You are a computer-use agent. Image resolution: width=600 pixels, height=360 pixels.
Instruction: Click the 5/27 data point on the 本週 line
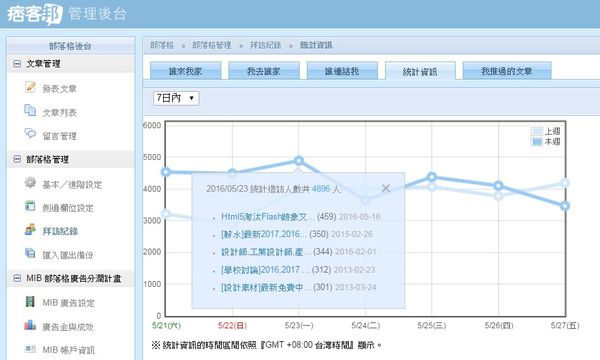point(565,206)
